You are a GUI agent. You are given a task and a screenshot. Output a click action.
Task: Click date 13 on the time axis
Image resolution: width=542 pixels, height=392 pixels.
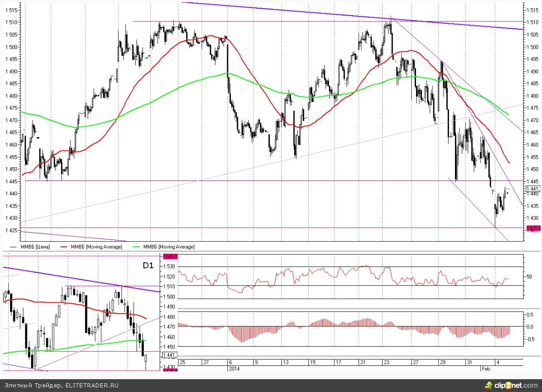click(285, 362)
